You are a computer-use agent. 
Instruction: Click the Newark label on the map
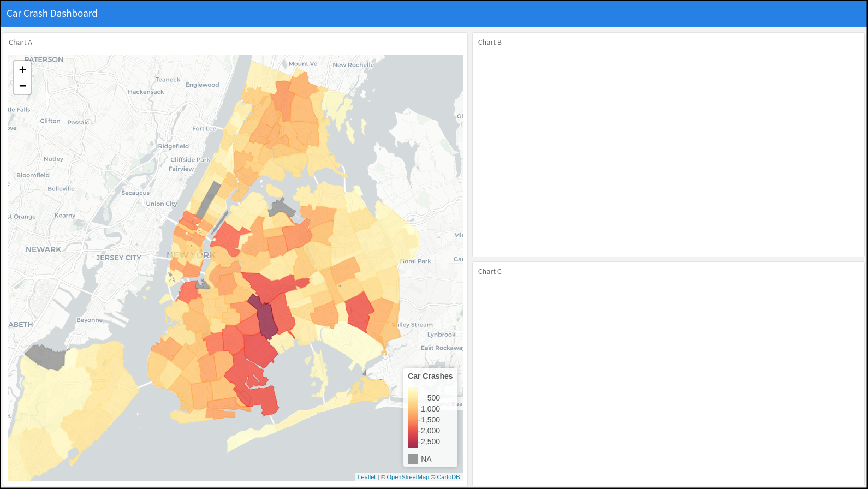click(44, 249)
